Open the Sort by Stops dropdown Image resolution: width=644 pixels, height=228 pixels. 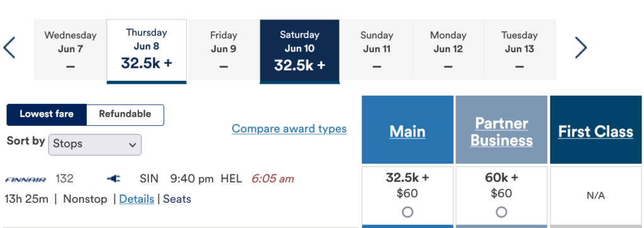pyautogui.click(x=95, y=144)
